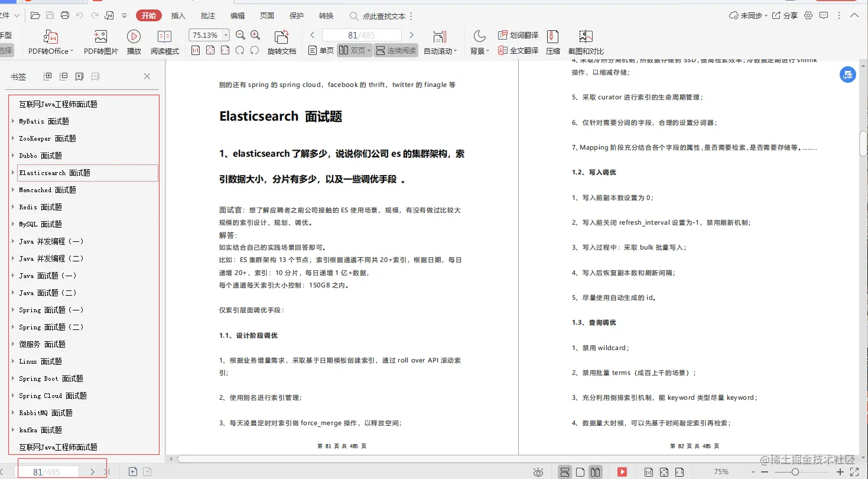Click the ribbon page number field 81/485
The image size is (868, 479).
coord(362,35)
